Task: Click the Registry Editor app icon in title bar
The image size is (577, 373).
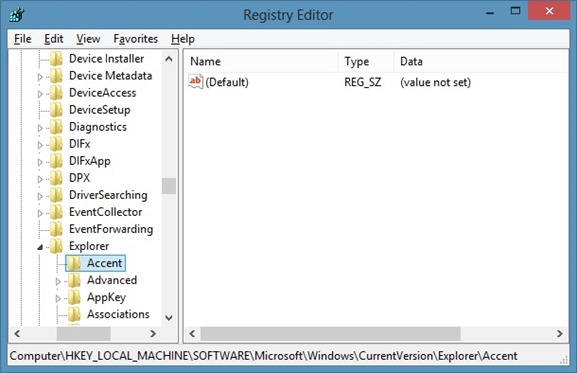Action: point(17,15)
